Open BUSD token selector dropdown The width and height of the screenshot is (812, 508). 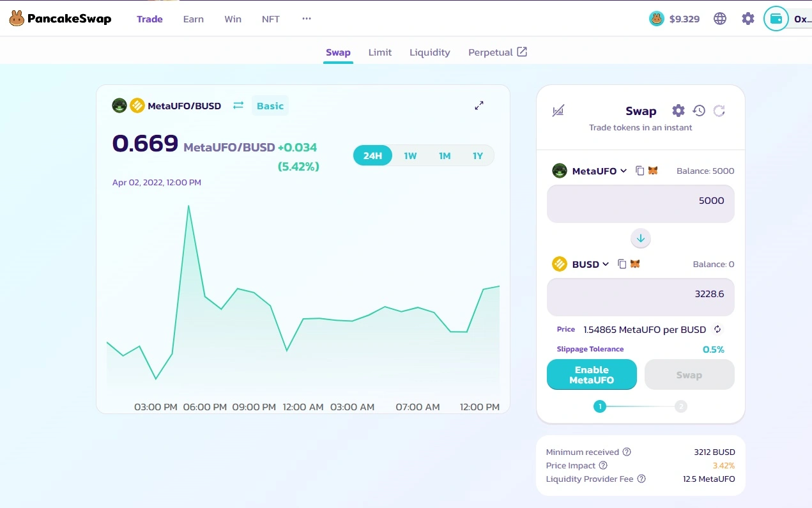pyautogui.click(x=581, y=264)
